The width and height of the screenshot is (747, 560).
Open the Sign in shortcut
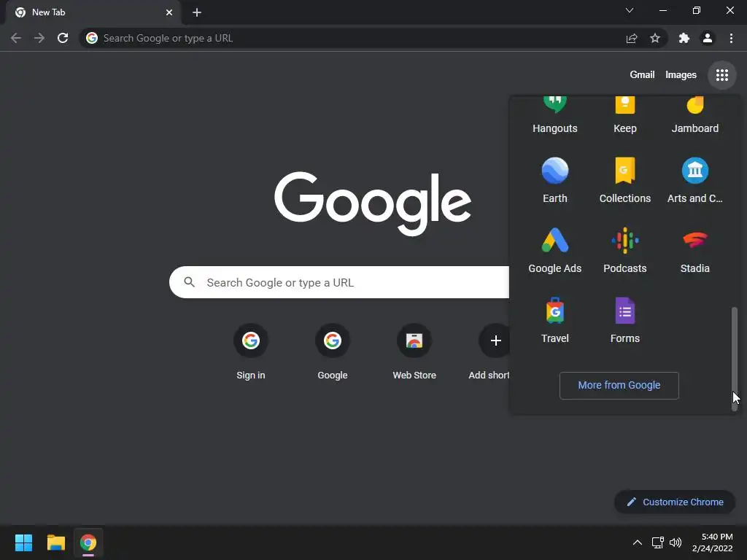[251, 352]
